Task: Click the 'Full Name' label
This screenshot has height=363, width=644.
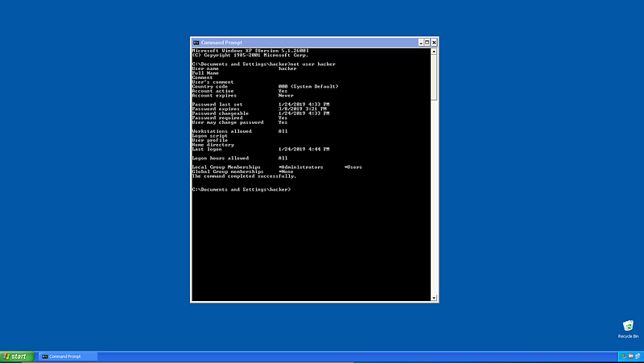Action: pos(205,73)
